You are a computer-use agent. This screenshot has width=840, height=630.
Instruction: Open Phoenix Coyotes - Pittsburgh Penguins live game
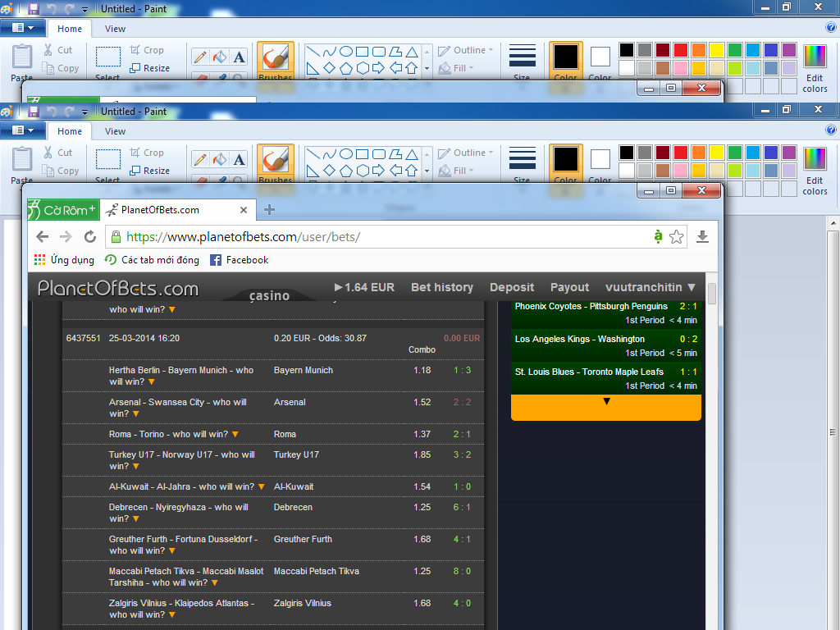click(x=606, y=313)
